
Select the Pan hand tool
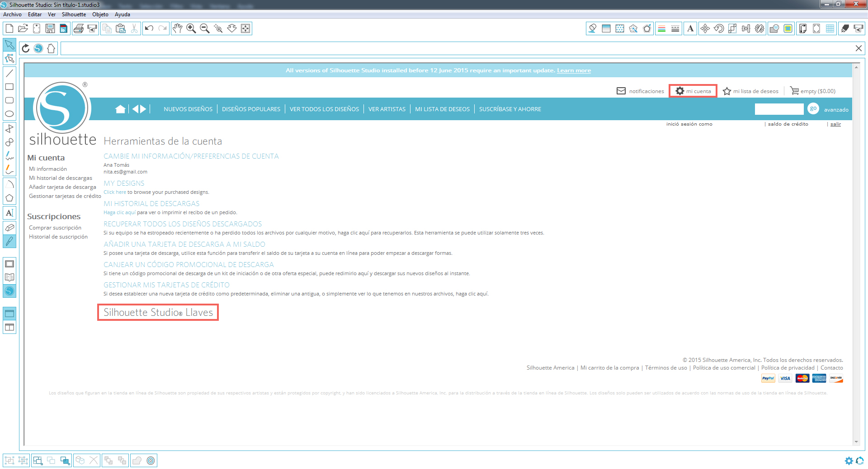(x=177, y=28)
